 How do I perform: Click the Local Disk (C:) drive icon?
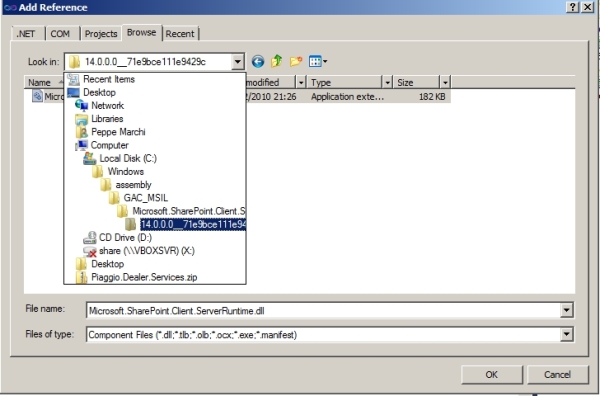[x=90, y=158]
